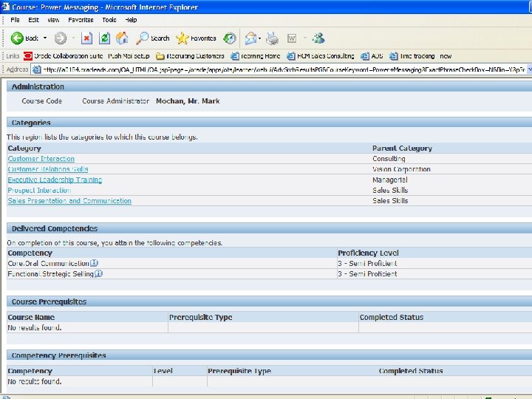532x399 pixels.
Task: Open the Edit menu
Action: tap(33, 20)
